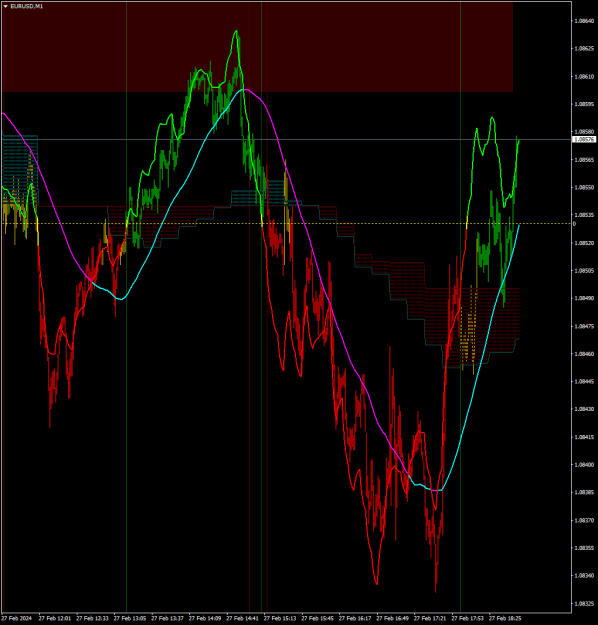
Task: Click the 1.08370 price axis label
Action: pos(584,521)
